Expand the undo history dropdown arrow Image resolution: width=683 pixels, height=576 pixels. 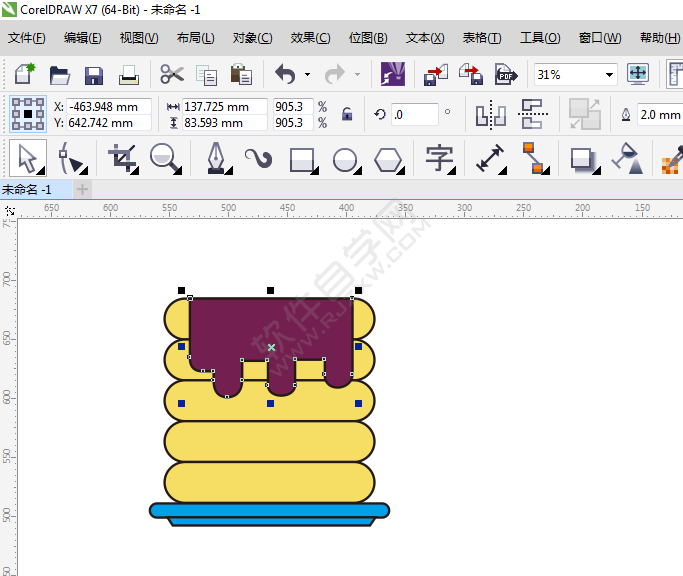point(307,75)
